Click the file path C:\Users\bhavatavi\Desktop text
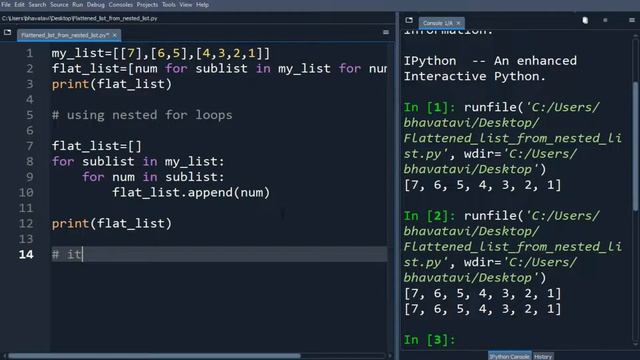Screen dimensions: 640x360 click(x=79, y=18)
